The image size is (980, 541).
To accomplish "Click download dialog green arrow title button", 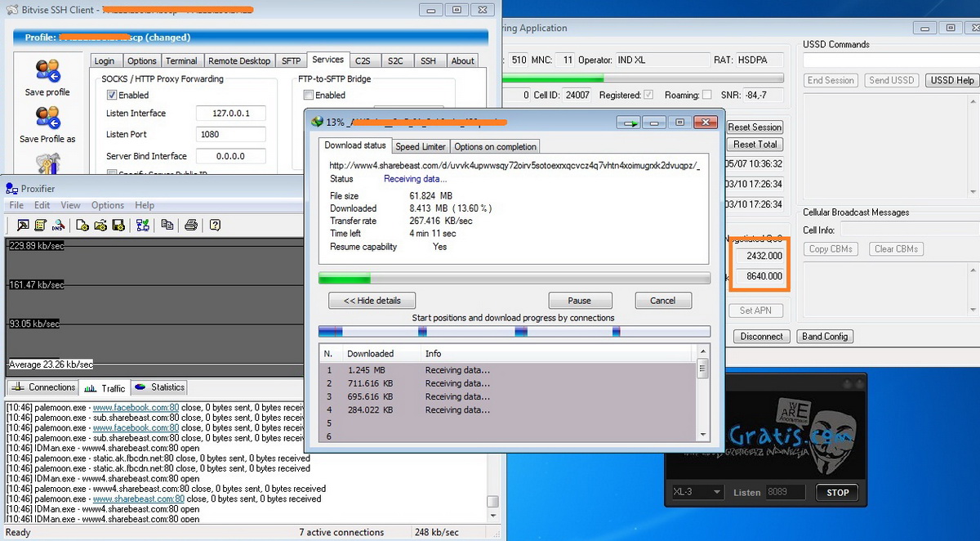I will (x=629, y=123).
